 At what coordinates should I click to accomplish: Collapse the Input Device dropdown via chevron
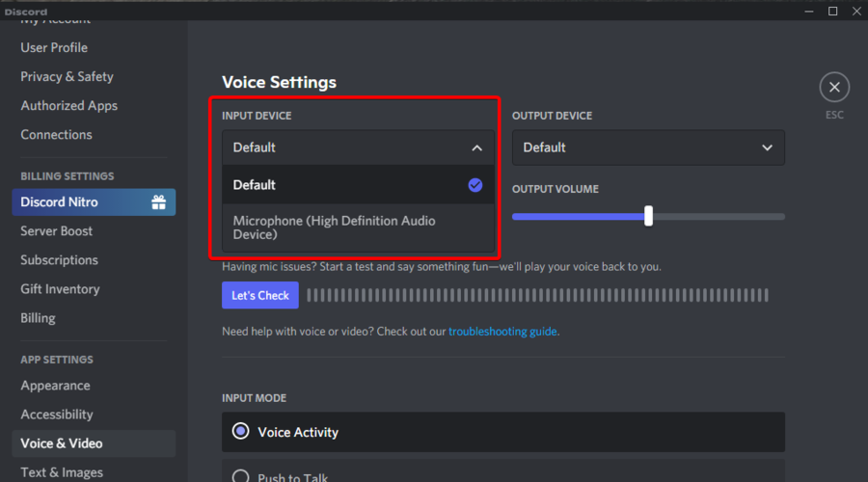tap(476, 147)
